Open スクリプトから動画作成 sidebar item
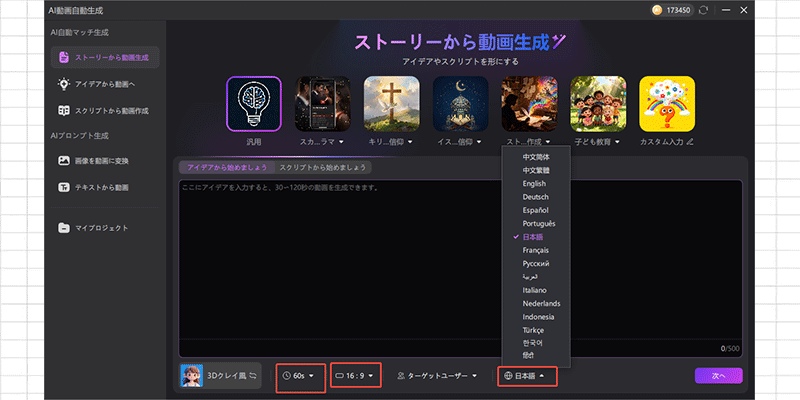The image size is (800, 400). pyautogui.click(x=105, y=111)
